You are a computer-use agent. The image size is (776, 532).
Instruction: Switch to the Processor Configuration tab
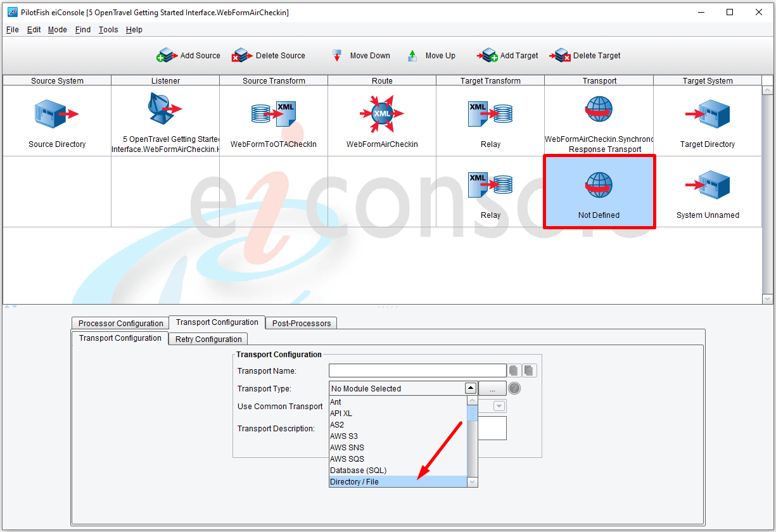tap(121, 323)
